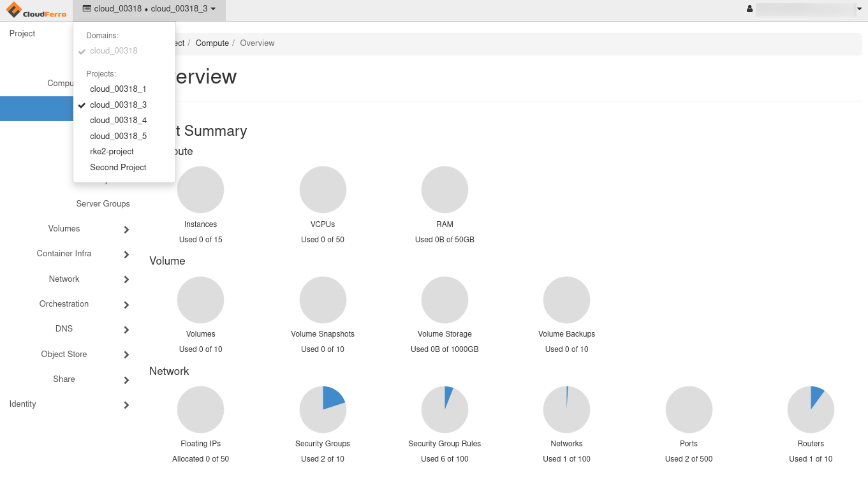Screen dimensions: 868x482
Task: Expand the Container Infra section
Action: [126, 254]
